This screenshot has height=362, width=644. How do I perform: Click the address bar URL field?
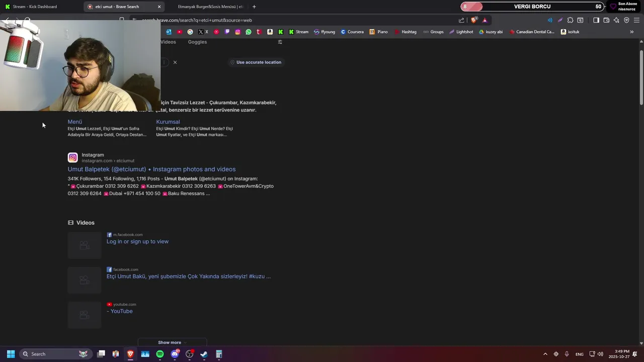(x=292, y=20)
